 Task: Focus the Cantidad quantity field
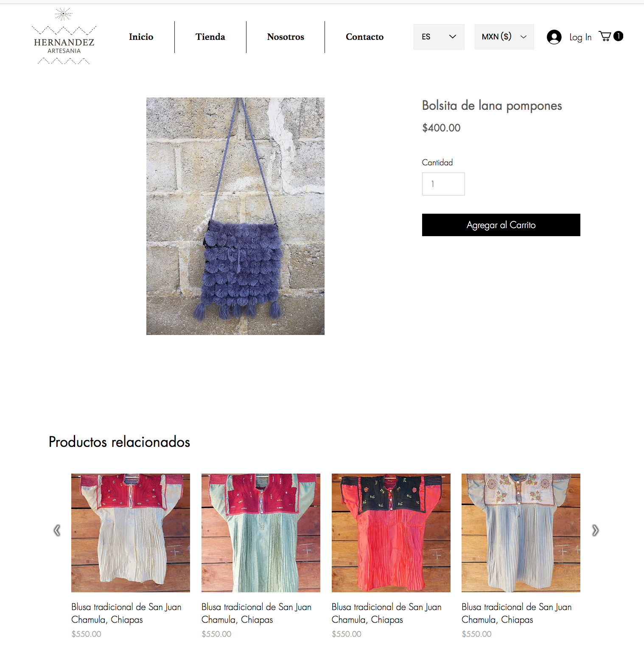443,184
